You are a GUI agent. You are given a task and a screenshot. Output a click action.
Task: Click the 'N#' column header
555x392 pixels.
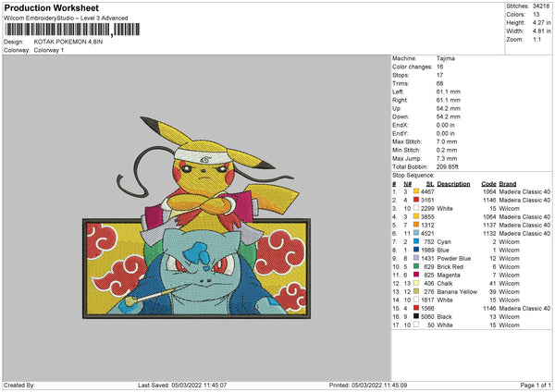(407, 184)
